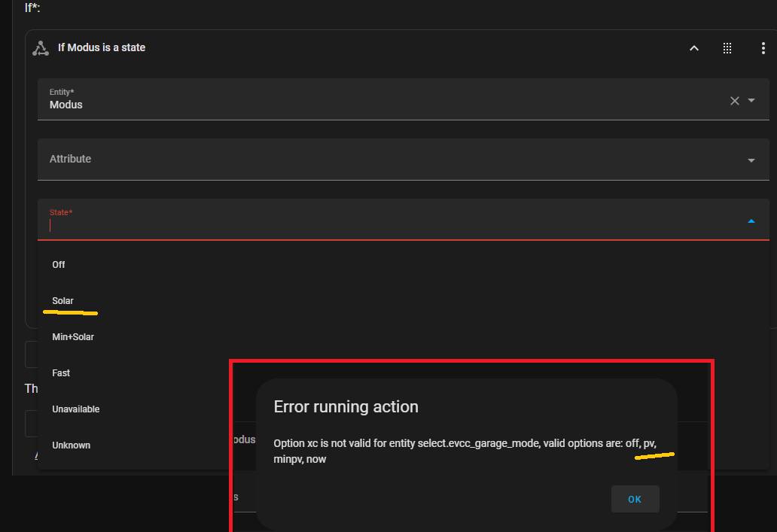Choose Fast from the state list
This screenshot has height=532, width=777.
(x=134, y=373)
